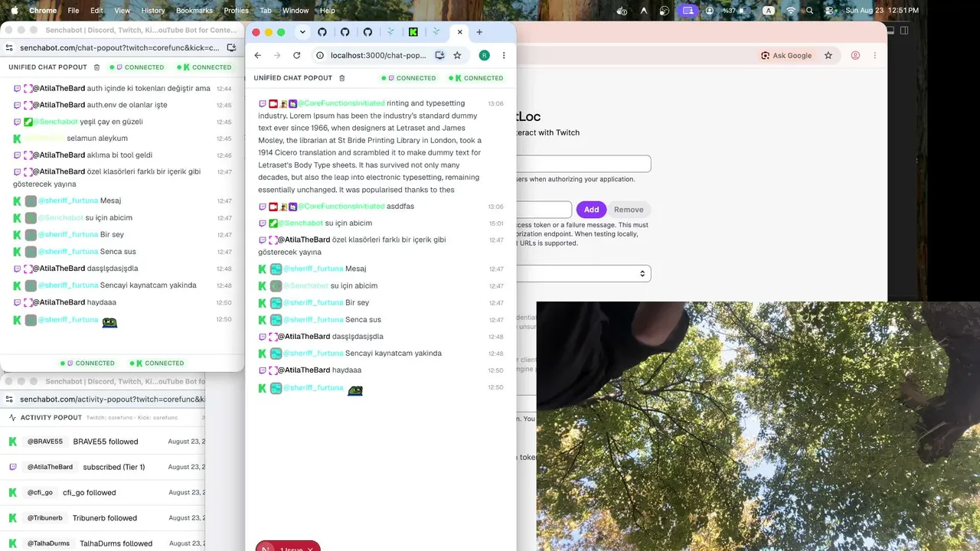Image resolution: width=980 pixels, height=551 pixels.
Task: Bookmark the localhost page with the star icon
Action: pyautogui.click(x=457, y=55)
